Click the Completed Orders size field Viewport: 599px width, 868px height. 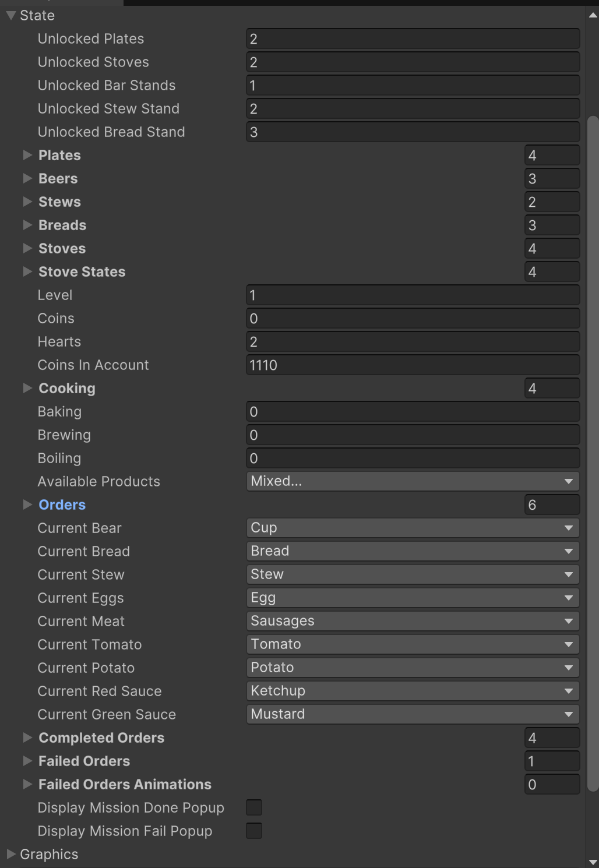click(x=552, y=738)
